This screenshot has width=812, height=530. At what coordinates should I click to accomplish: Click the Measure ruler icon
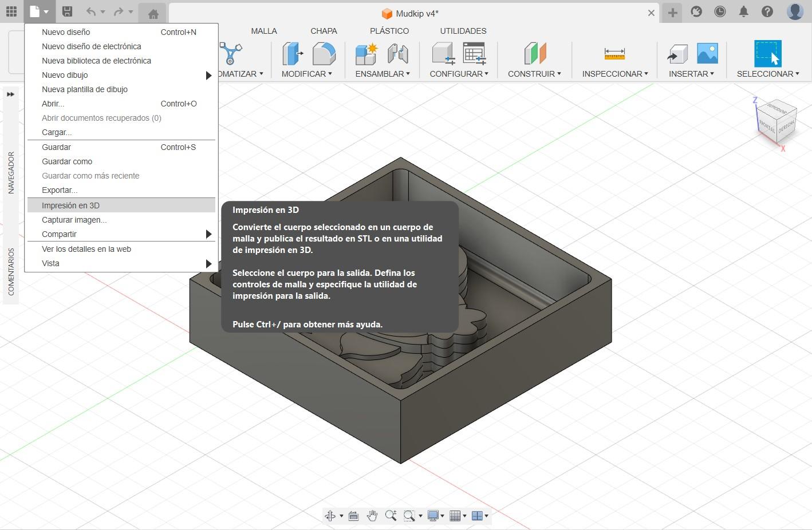[614, 54]
